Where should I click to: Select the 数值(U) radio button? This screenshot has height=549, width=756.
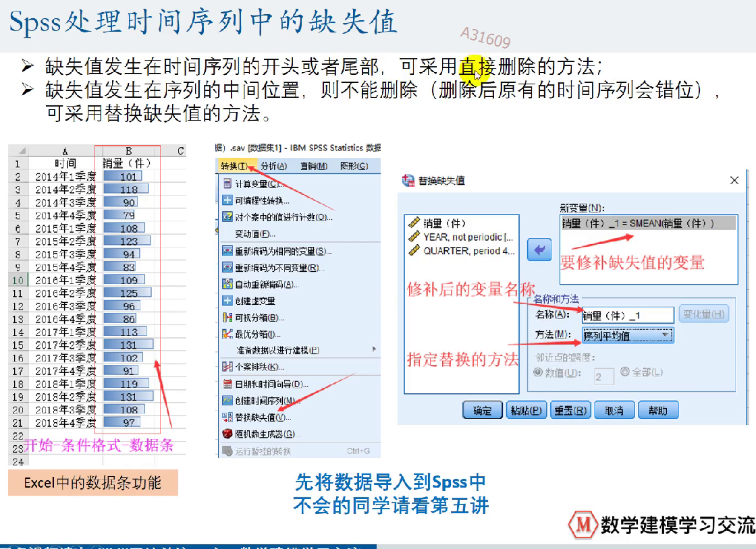pos(538,372)
